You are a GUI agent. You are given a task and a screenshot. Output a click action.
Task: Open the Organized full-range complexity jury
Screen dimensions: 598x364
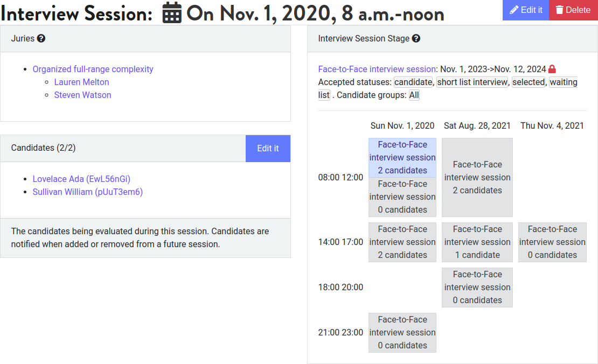(x=93, y=69)
